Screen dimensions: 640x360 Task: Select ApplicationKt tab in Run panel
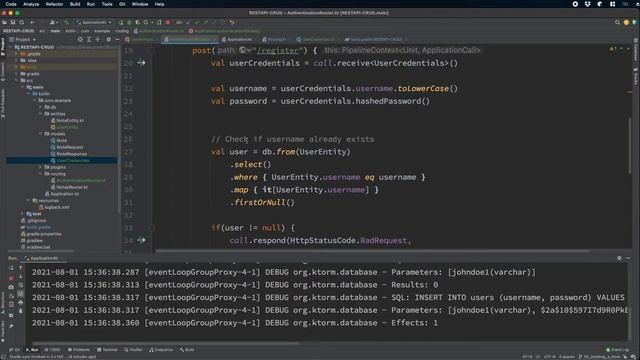coord(42,258)
